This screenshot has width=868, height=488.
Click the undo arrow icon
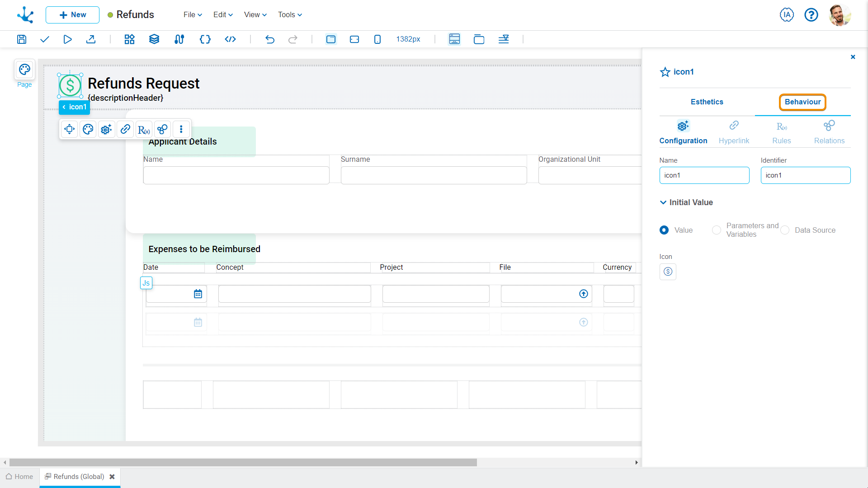pyautogui.click(x=270, y=39)
